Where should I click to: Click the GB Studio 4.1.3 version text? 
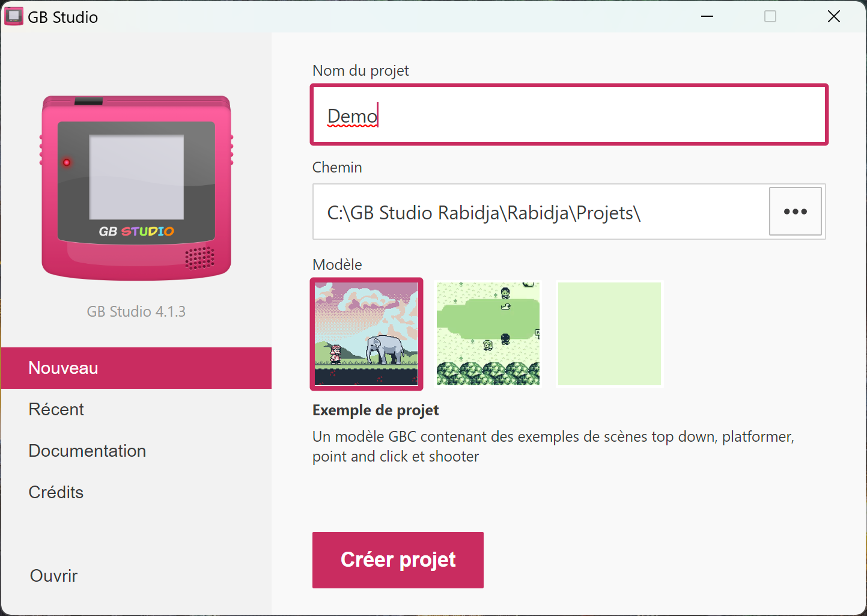[x=136, y=311]
